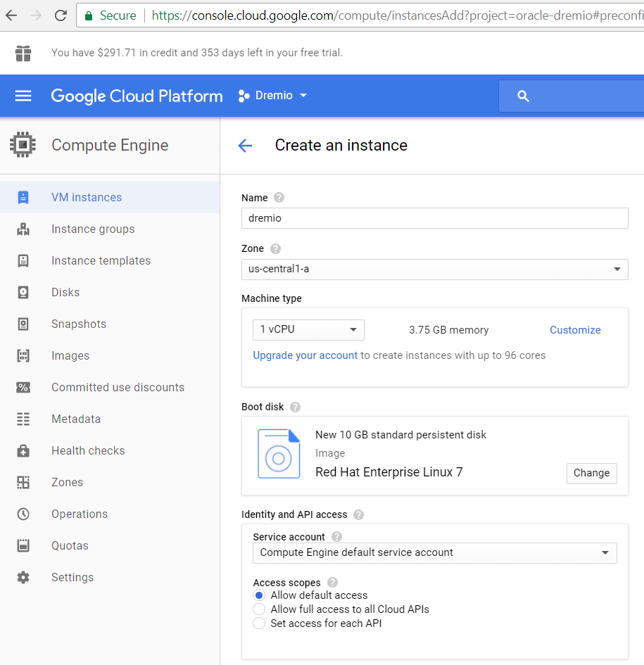Click the Instance templates icon
644x665 pixels.
click(x=23, y=260)
